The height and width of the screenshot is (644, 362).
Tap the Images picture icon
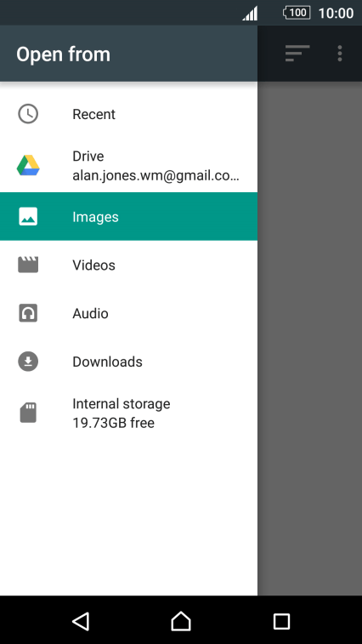(x=28, y=216)
